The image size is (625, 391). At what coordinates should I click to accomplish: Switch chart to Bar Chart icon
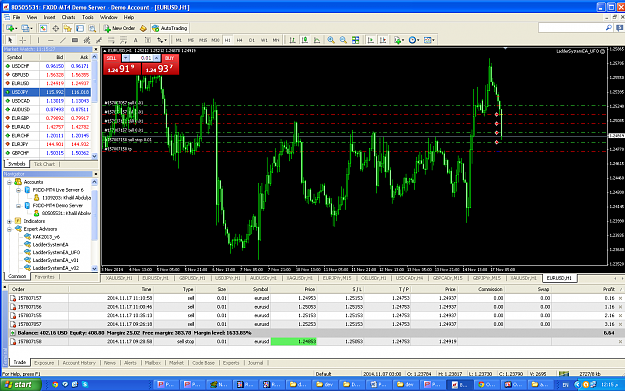click(293, 40)
